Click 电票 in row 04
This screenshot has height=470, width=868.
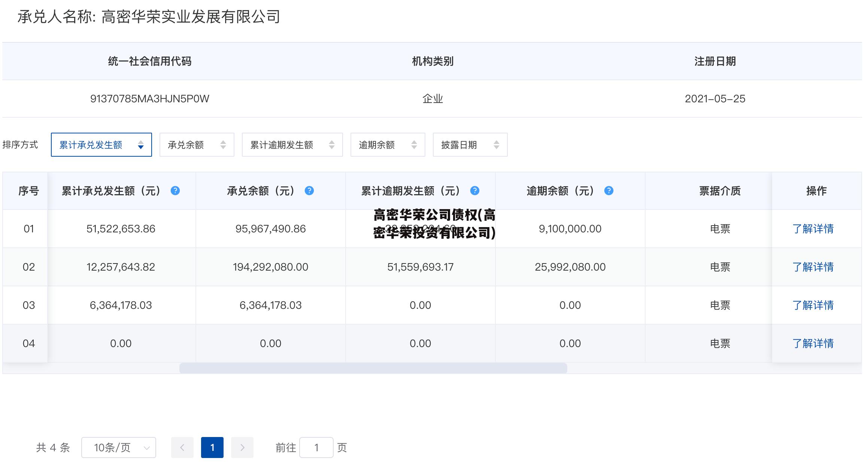pyautogui.click(x=720, y=343)
